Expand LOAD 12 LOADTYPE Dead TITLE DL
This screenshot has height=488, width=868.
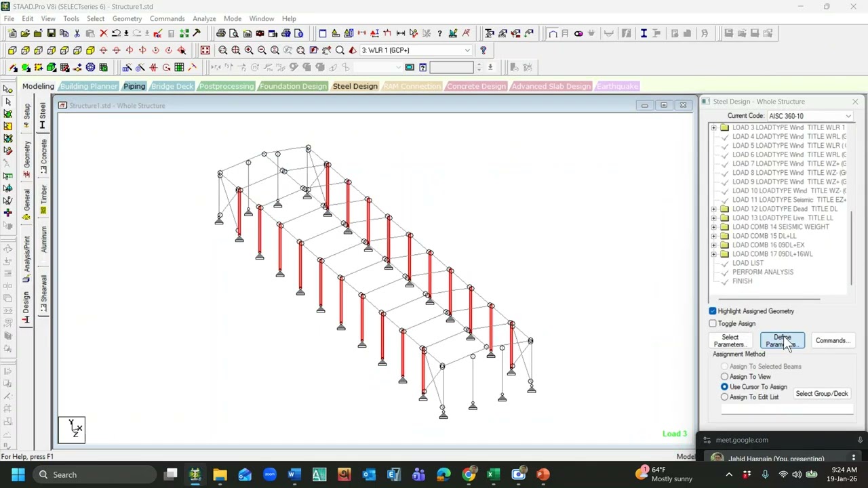[x=713, y=209]
